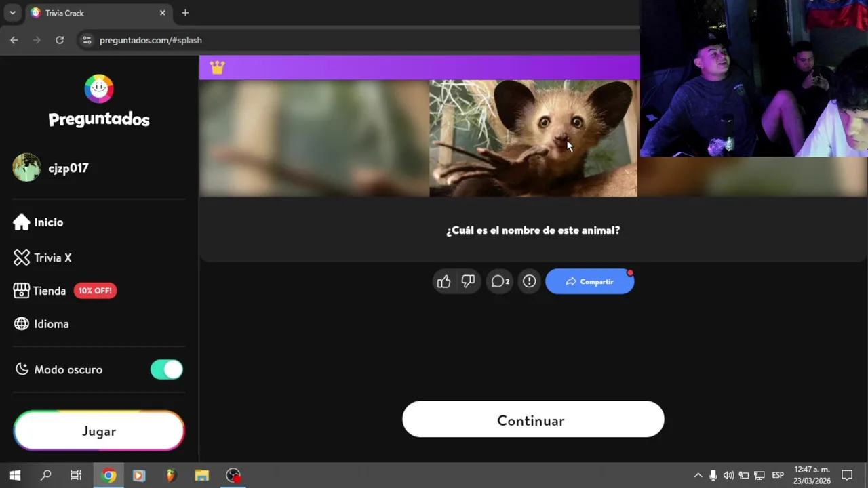Click the microphone tray icon
Screen dimensions: 868x488
pos(713,475)
